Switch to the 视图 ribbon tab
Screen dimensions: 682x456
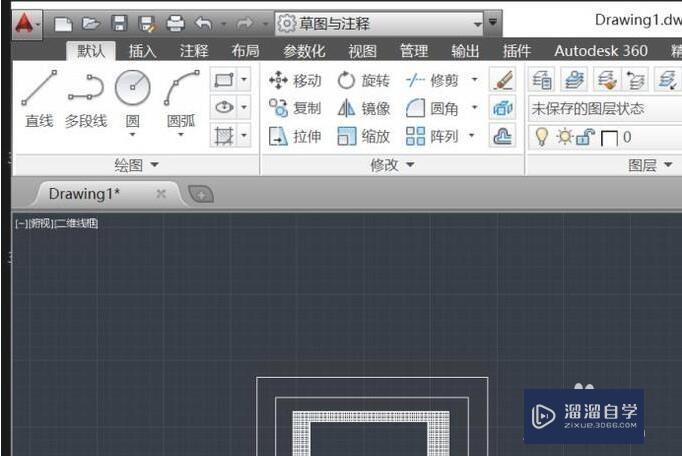(x=362, y=51)
